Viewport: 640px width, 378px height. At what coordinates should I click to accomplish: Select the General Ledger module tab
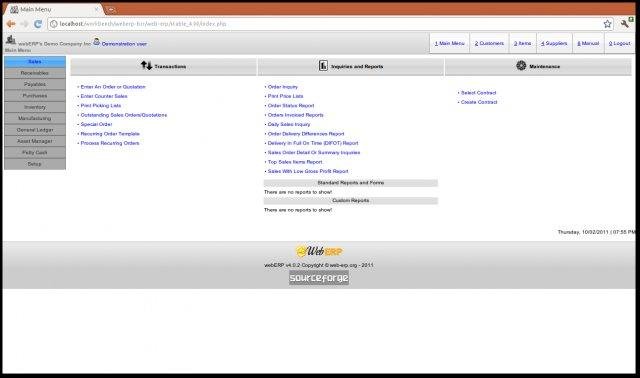click(35, 130)
